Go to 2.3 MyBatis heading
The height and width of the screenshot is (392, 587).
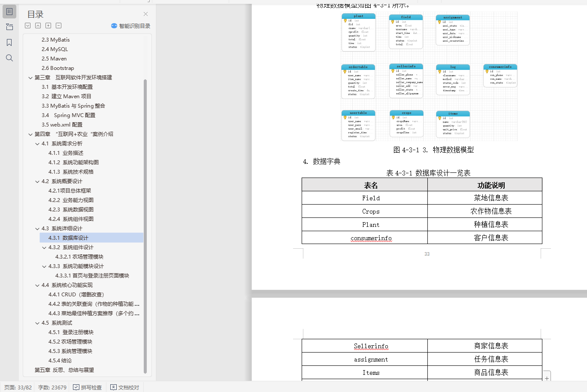click(55, 40)
